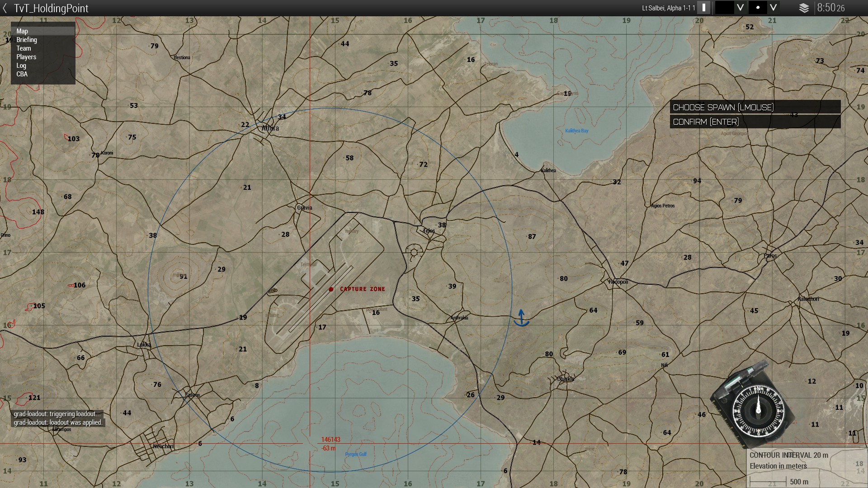Viewport: 868px width, 488px height.
Task: Click the Lakka town label
Action: click(144, 345)
